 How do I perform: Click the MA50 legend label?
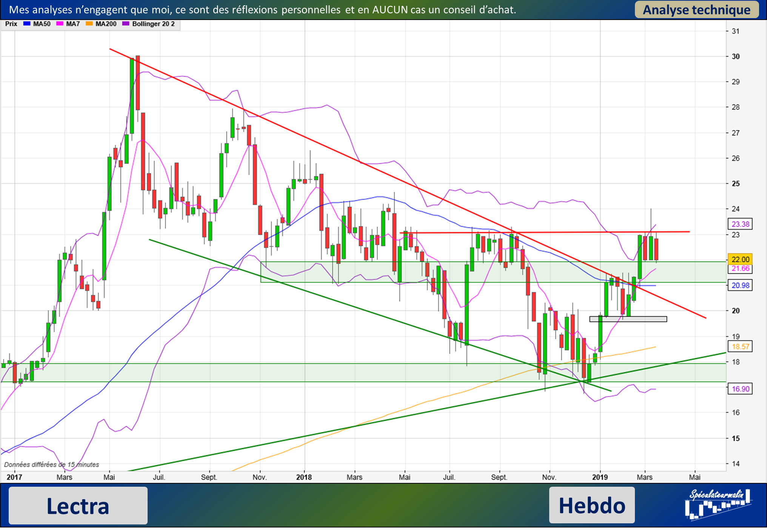42,24
